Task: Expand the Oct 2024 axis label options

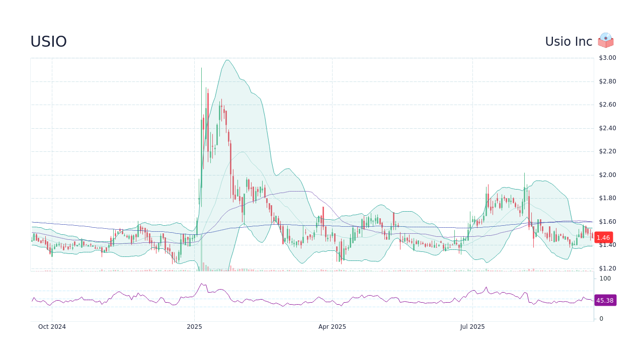Action: pyautogui.click(x=52, y=326)
